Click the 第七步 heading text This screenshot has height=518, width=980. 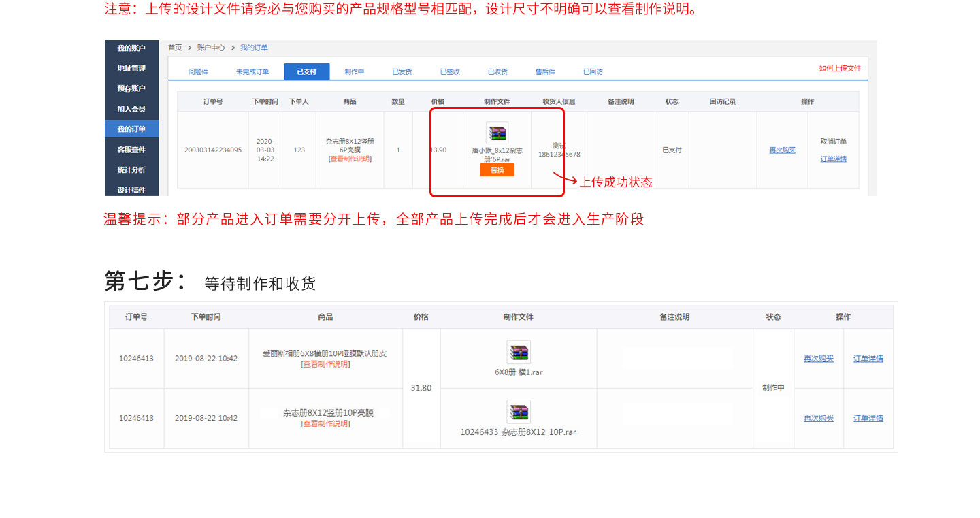(146, 280)
